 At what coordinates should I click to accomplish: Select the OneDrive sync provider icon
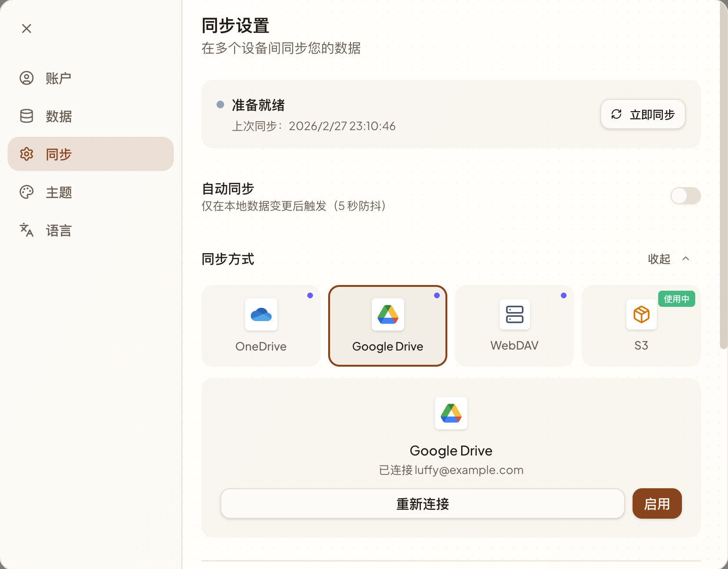(x=261, y=314)
